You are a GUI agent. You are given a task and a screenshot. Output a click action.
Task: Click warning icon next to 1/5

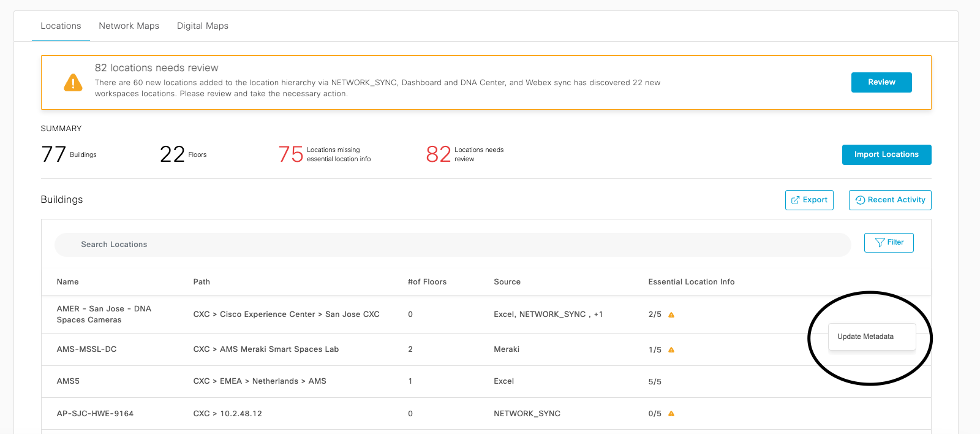(x=671, y=350)
